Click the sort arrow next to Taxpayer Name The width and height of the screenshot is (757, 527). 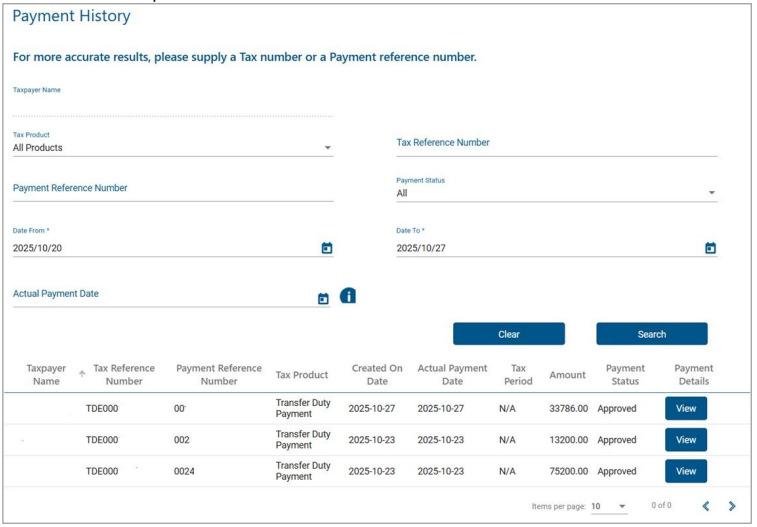click(x=81, y=374)
